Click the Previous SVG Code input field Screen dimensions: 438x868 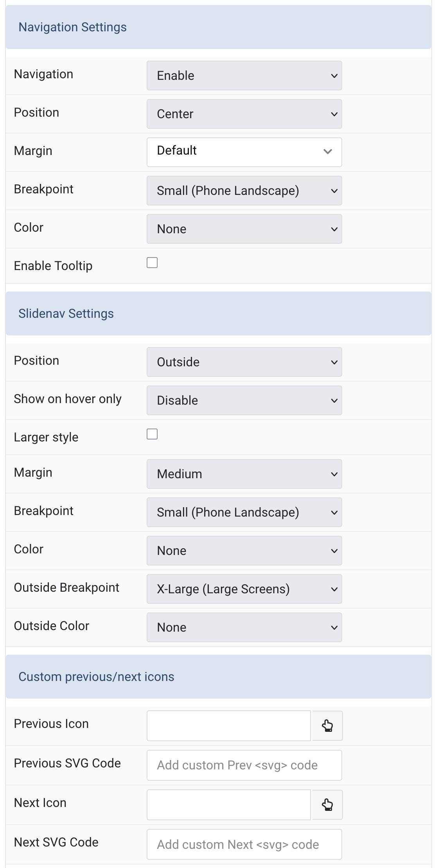(244, 765)
